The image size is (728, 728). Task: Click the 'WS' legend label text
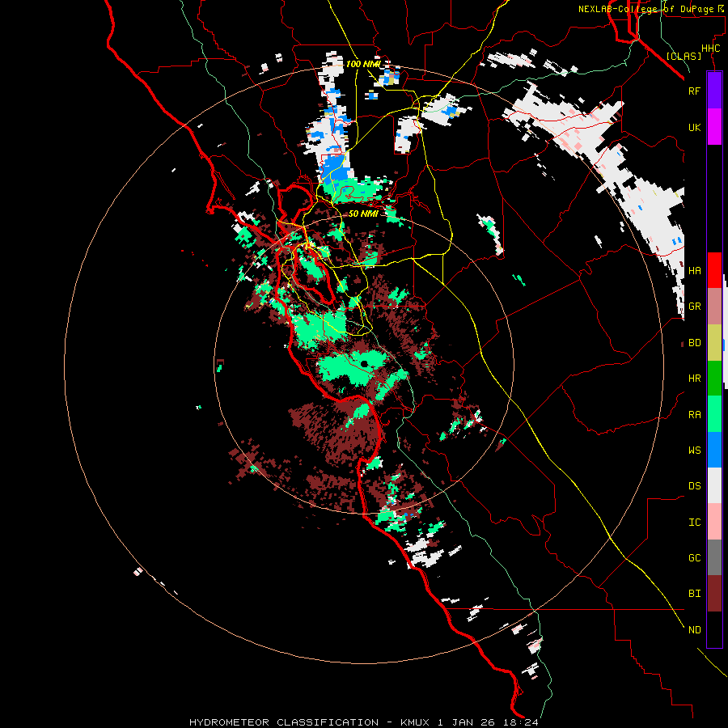coord(694,451)
